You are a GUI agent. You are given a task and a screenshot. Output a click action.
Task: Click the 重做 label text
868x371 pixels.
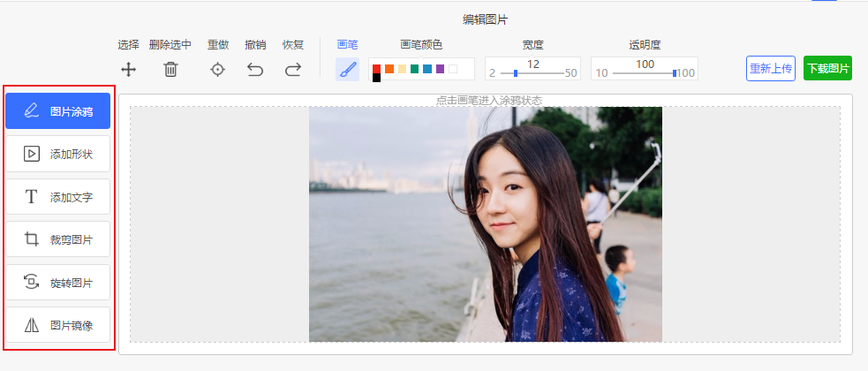218,45
